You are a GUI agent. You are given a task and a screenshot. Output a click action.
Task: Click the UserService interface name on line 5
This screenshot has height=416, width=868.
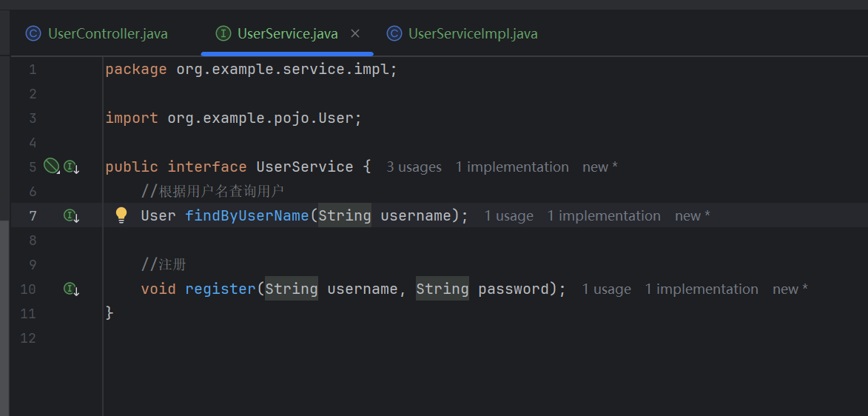304,167
